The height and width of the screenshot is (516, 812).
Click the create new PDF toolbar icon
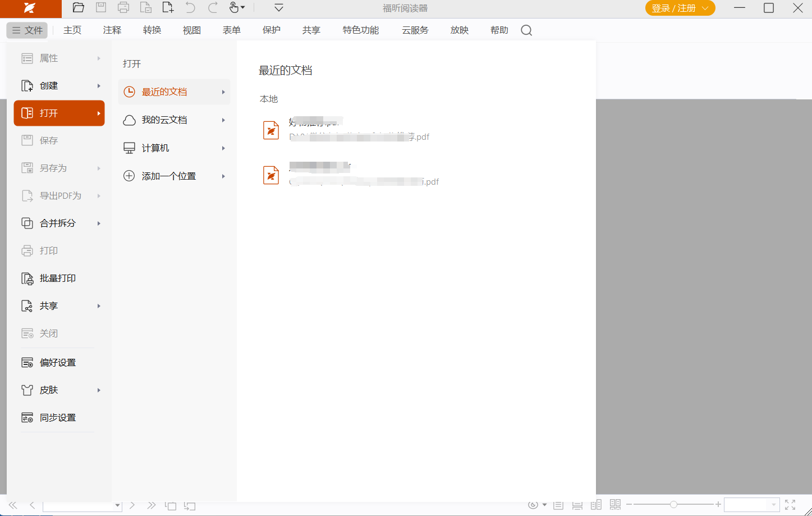pyautogui.click(x=168, y=8)
